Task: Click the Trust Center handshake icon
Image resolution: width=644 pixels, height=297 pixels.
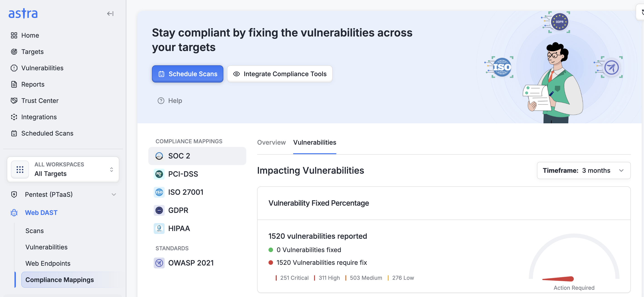Action: tap(14, 100)
